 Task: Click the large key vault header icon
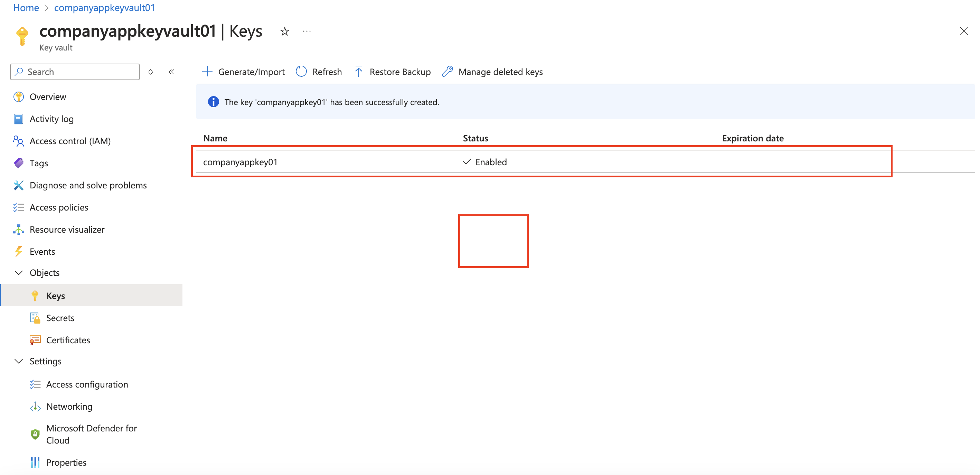[22, 37]
